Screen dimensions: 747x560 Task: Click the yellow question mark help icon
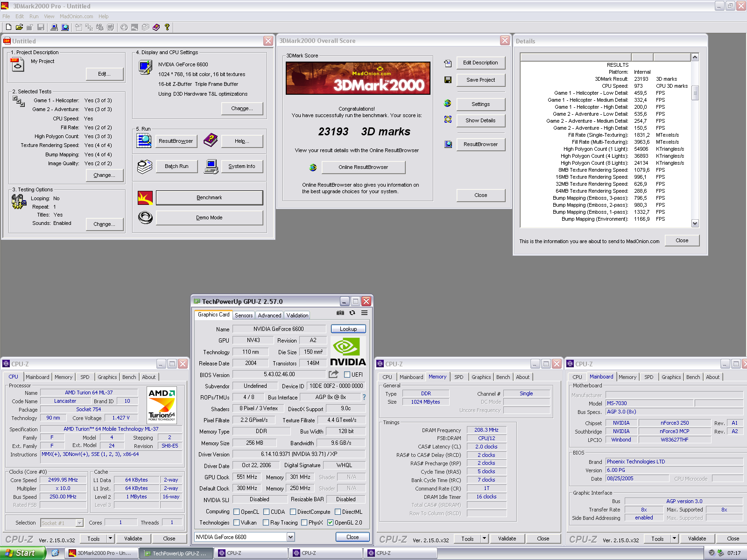click(167, 28)
